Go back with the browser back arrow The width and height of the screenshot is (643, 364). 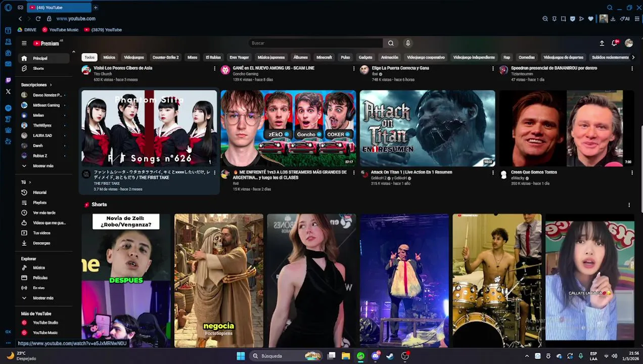tap(20, 19)
